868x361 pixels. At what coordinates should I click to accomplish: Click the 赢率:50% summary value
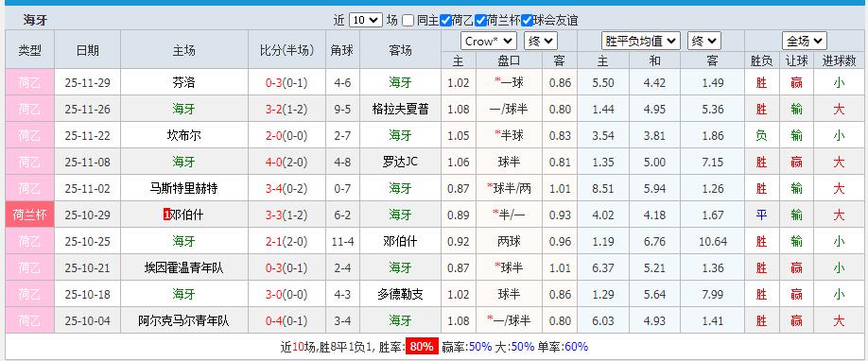(467, 347)
